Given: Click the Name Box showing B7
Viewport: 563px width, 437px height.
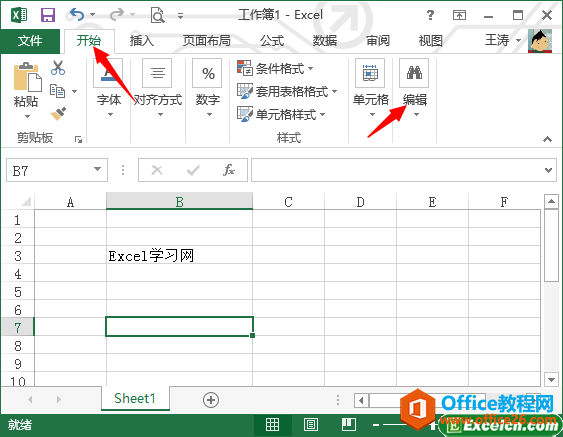Looking at the screenshot, I should pos(57,170).
